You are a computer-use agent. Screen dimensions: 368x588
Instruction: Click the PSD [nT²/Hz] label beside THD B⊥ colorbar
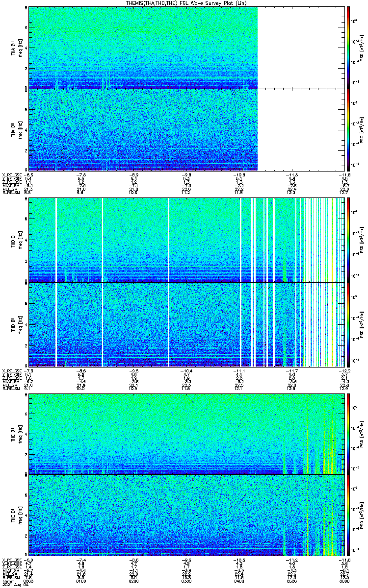click(x=362, y=240)
